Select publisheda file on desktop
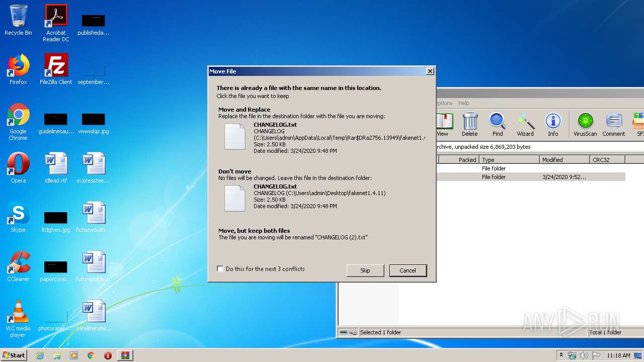This screenshot has height=362, width=644. [94, 24]
